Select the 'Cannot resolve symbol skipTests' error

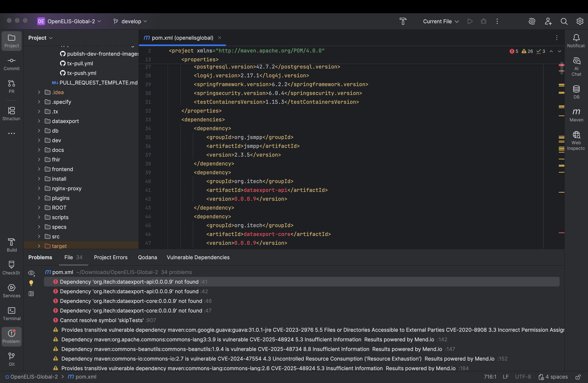click(x=102, y=320)
